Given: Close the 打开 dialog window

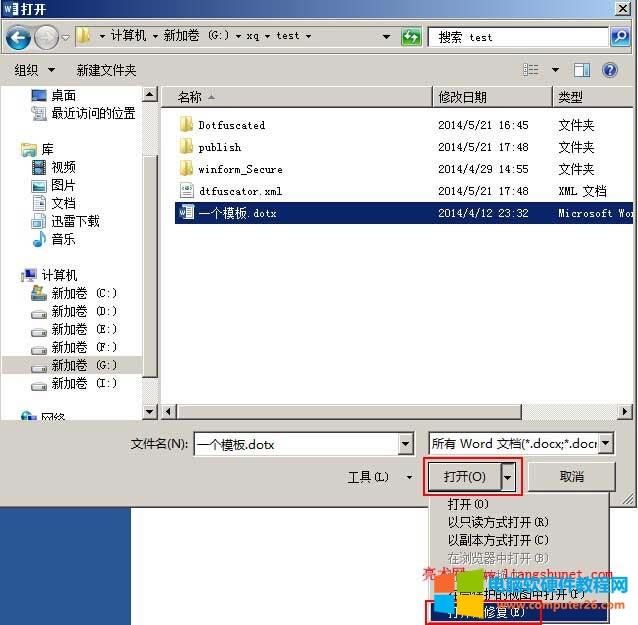Looking at the screenshot, I should coord(623,8).
